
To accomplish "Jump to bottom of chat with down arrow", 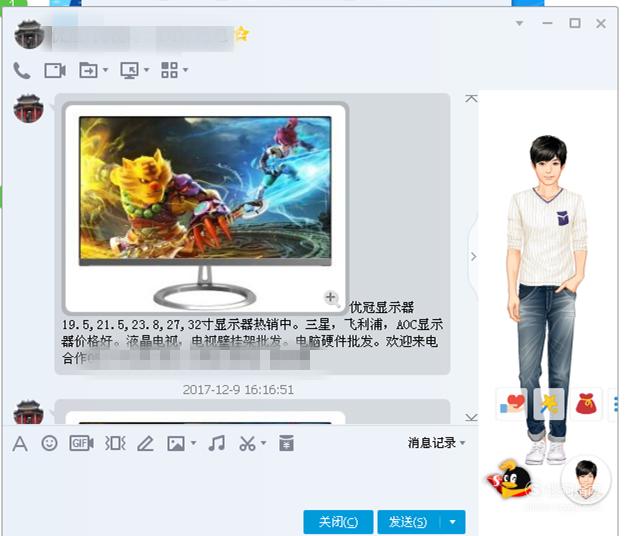I will tap(471, 417).
